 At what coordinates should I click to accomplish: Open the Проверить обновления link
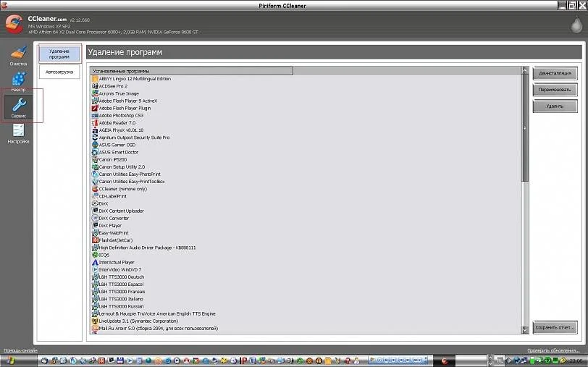(553, 350)
